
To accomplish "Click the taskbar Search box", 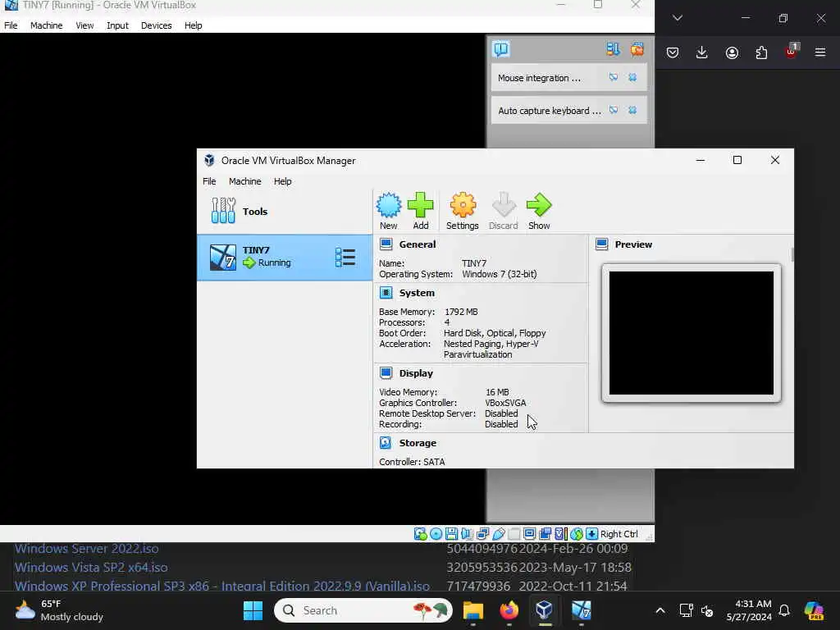I will point(363,610).
